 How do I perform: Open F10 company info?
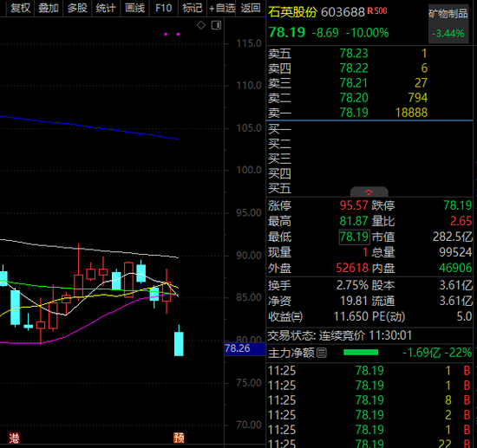point(164,8)
